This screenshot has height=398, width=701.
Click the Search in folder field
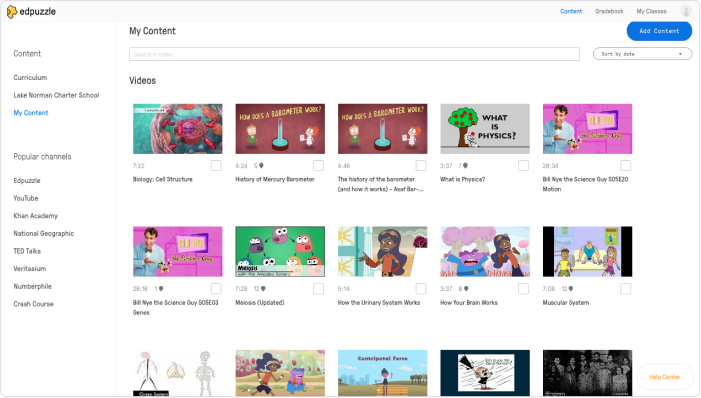(x=354, y=54)
